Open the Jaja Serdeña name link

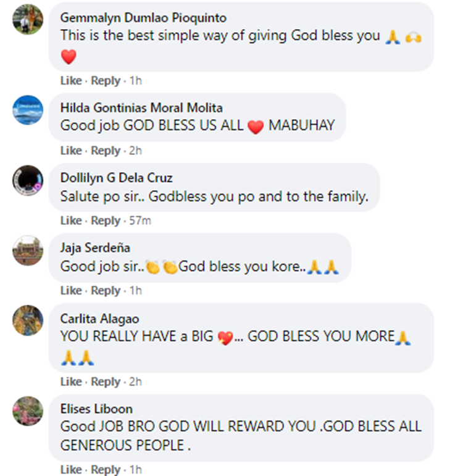(x=95, y=248)
